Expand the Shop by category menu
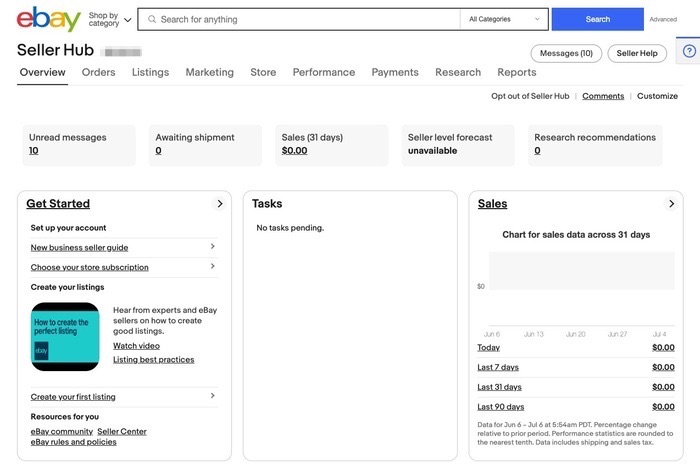The width and height of the screenshot is (700, 471). 110,19
